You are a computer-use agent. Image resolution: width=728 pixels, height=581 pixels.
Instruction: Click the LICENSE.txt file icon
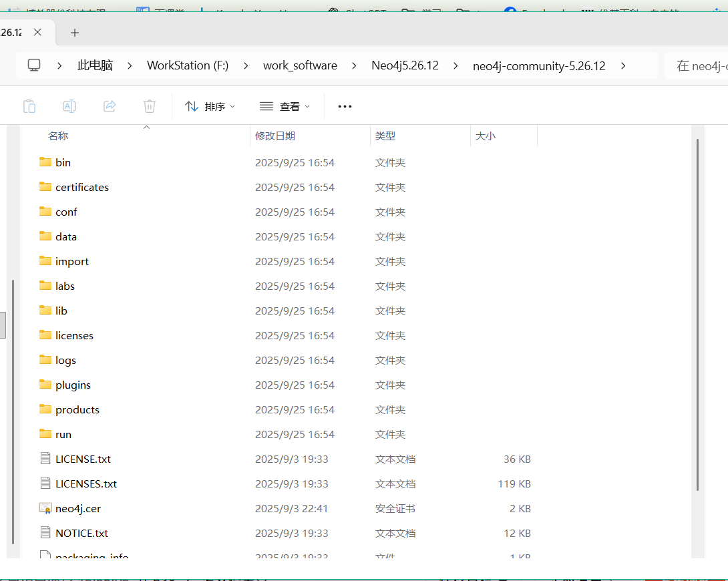tap(45, 459)
